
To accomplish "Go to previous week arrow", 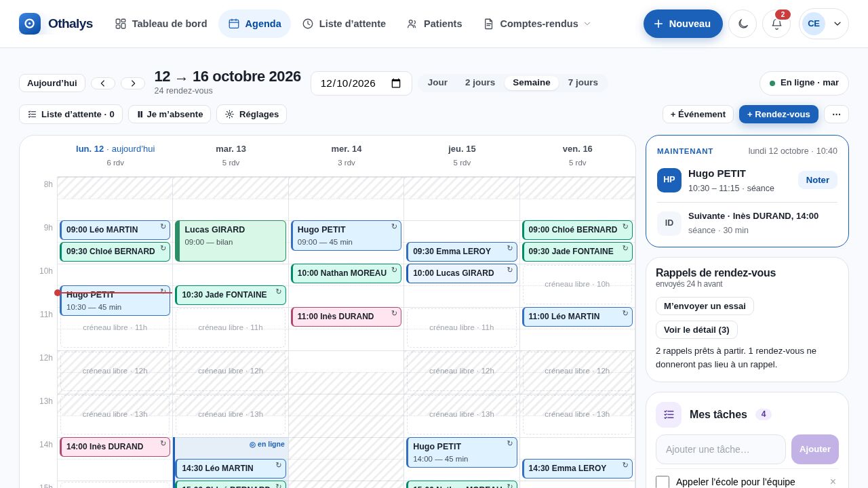I will [103, 83].
